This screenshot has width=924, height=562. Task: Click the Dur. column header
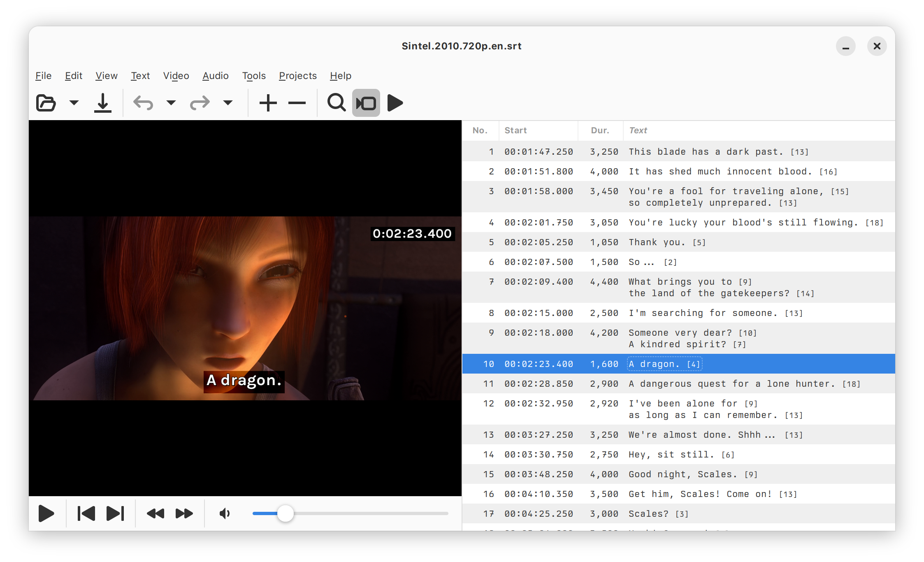coord(600,130)
